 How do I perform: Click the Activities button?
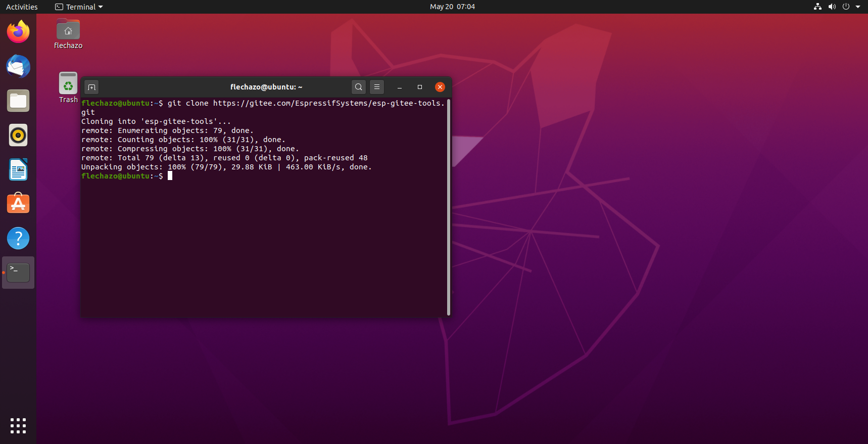point(22,7)
